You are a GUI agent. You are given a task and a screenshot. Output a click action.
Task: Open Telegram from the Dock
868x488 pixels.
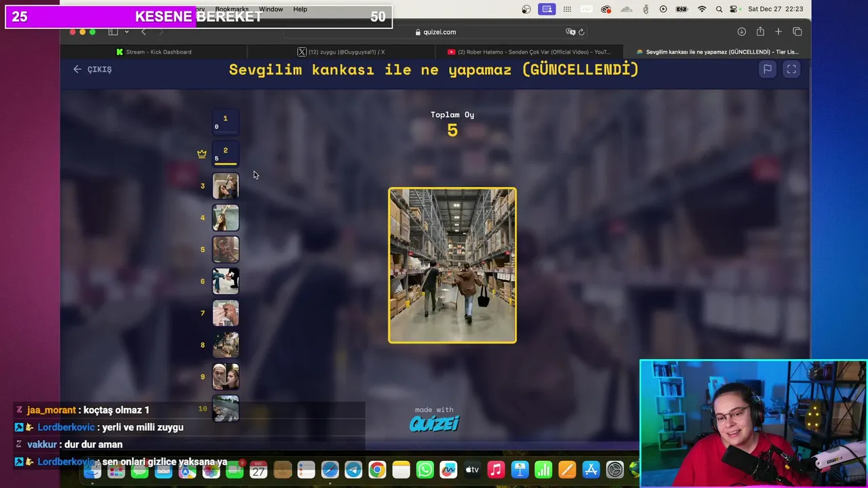(x=353, y=470)
